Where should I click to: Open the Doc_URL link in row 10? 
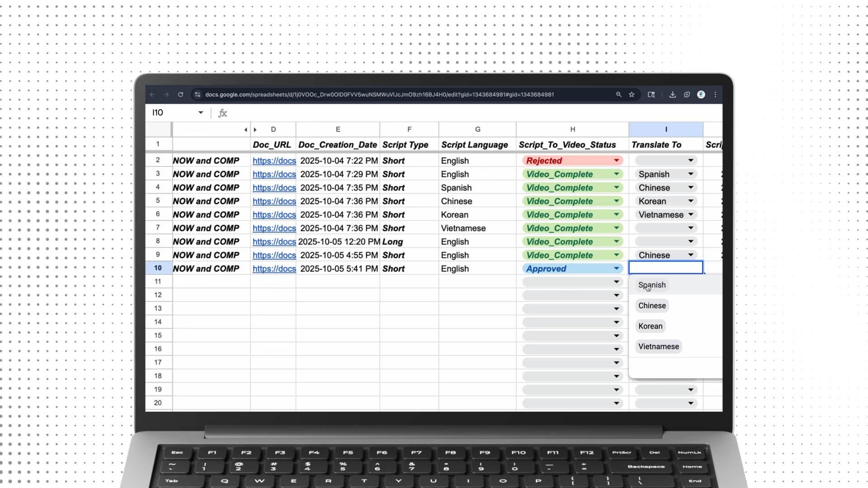pyautogui.click(x=274, y=269)
